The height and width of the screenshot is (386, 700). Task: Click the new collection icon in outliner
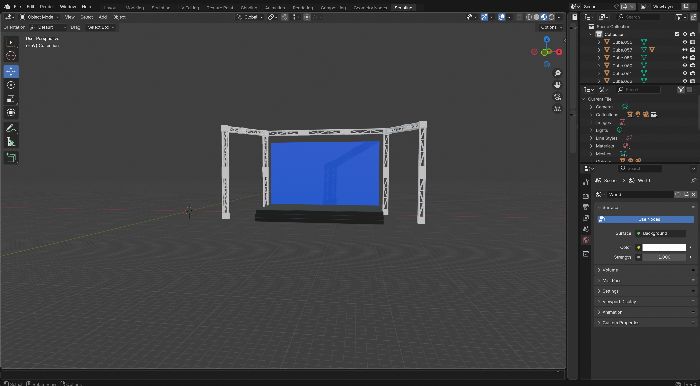coord(692,17)
